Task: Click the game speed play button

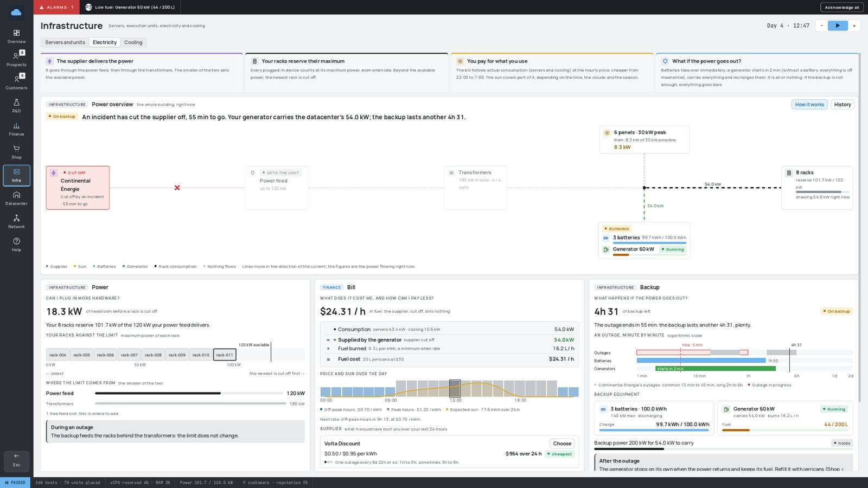Action: (x=838, y=25)
